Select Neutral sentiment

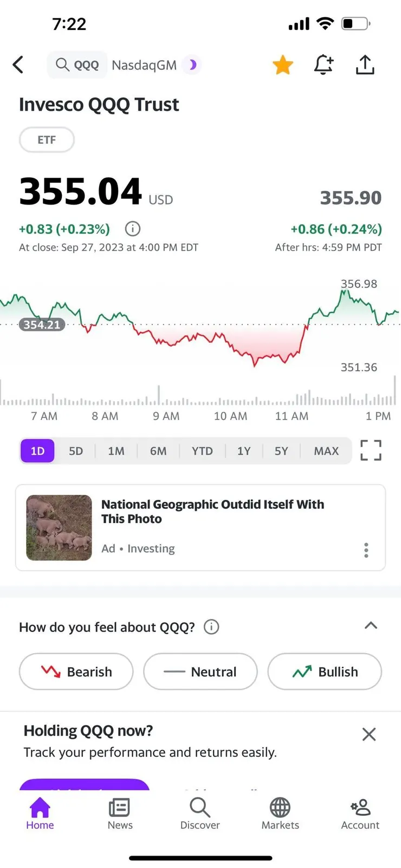tap(200, 672)
